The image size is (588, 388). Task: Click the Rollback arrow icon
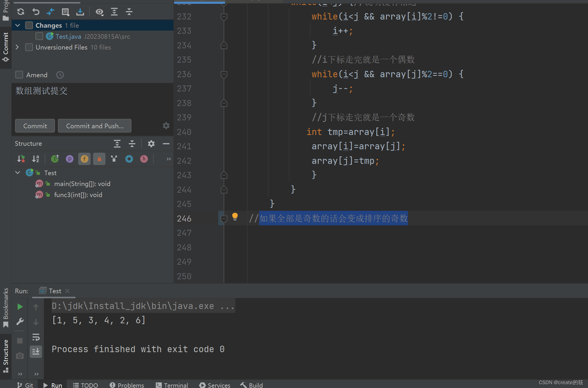[36, 12]
